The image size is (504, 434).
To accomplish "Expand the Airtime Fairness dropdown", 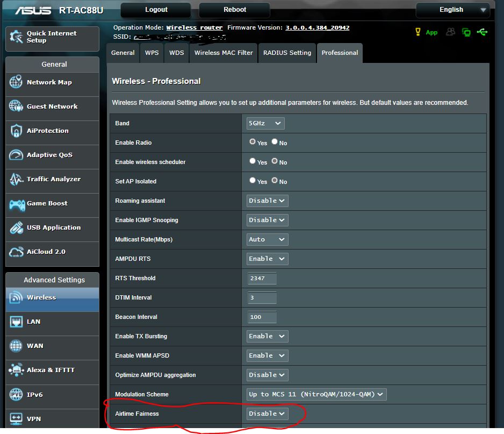I will (267, 414).
